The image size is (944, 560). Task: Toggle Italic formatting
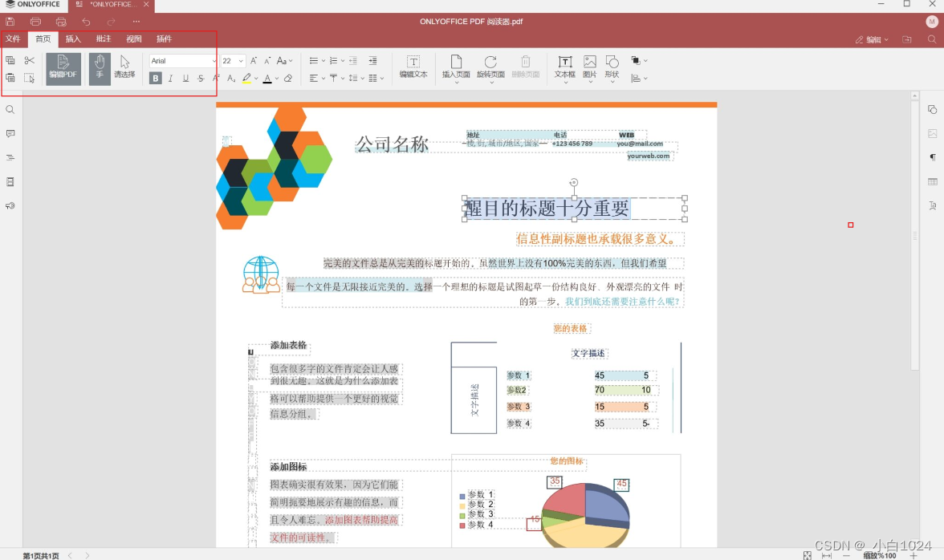(170, 78)
